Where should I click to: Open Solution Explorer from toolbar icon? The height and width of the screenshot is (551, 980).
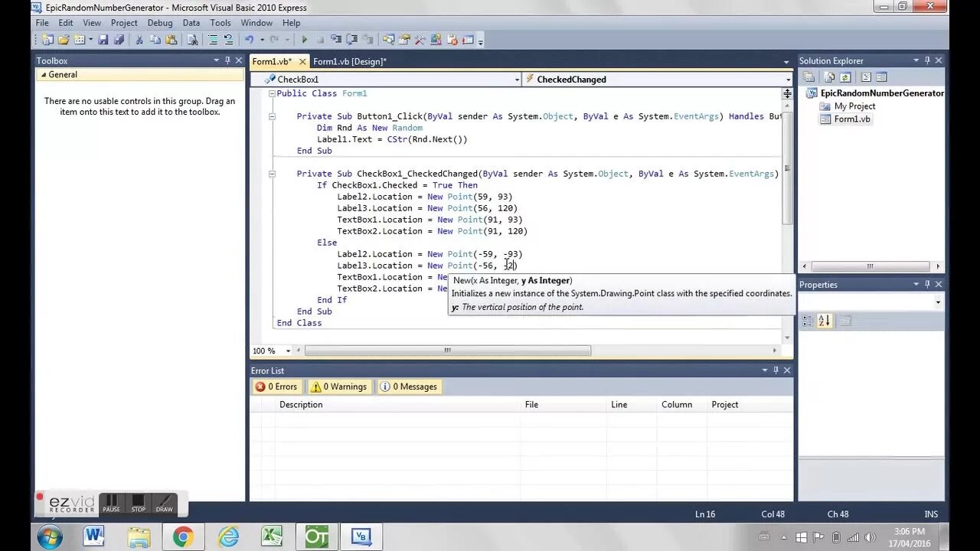point(389,40)
